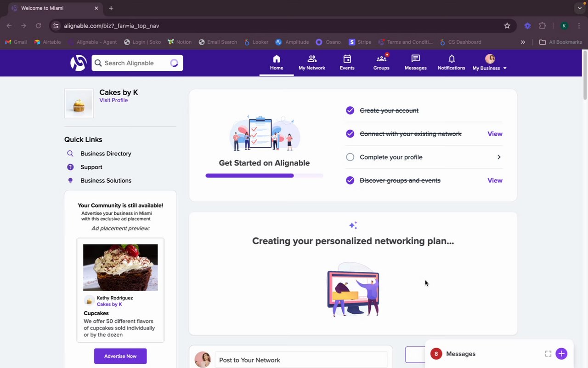The height and width of the screenshot is (368, 588).
Task: Open Messages in top navigation
Action: (416, 63)
